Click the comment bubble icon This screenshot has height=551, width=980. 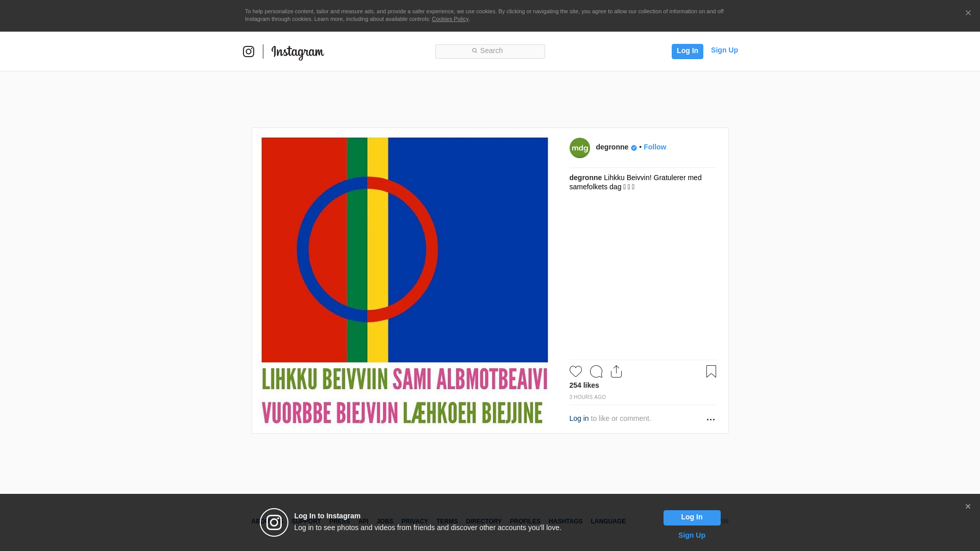point(596,371)
